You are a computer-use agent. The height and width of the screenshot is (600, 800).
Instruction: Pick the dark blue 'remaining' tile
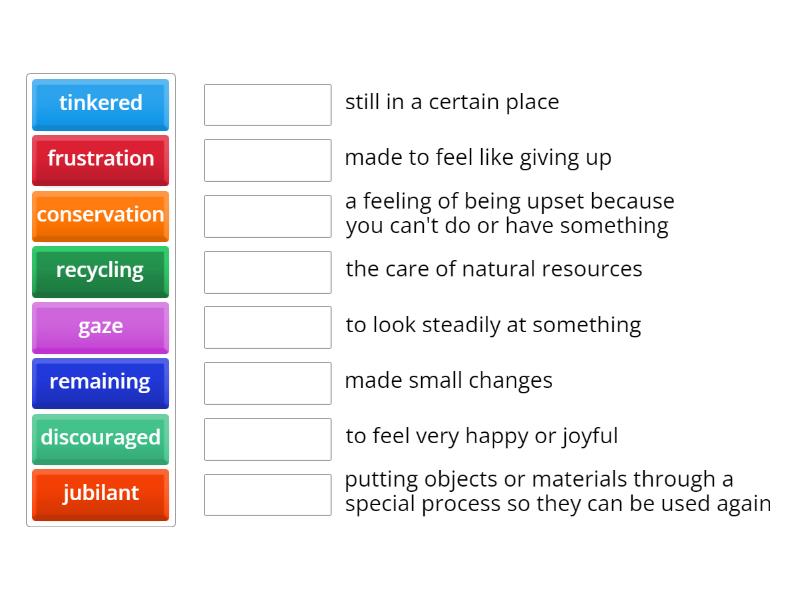101,383
